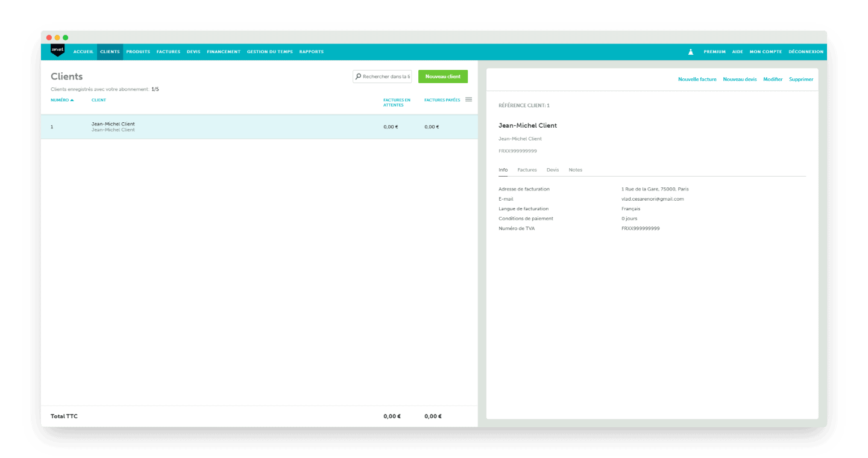Select Clients in the top navigation bar

coord(110,52)
